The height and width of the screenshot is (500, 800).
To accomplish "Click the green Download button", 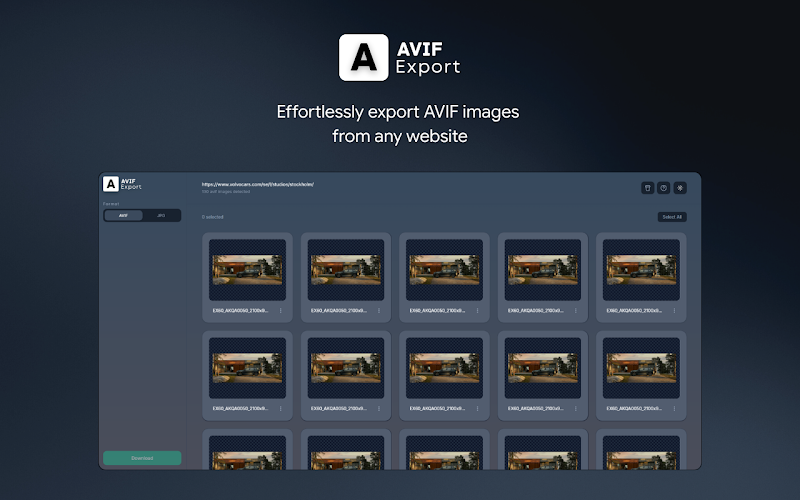I will [x=142, y=458].
